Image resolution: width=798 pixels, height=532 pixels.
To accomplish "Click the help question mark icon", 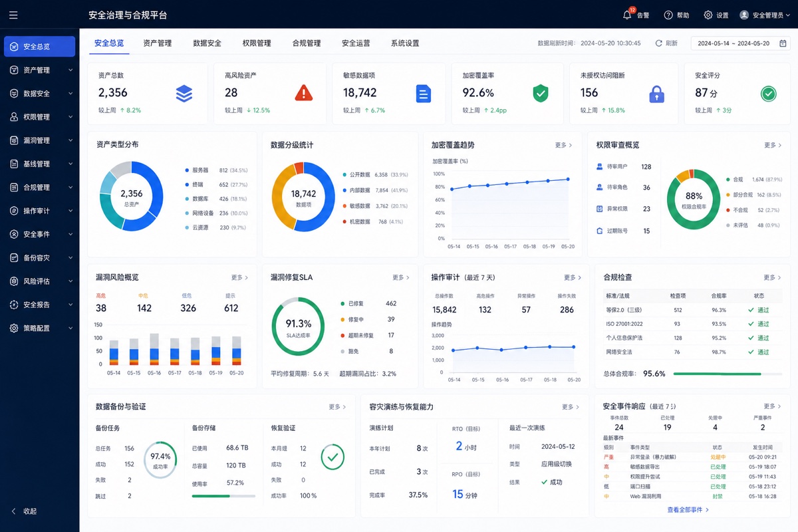I will point(667,15).
